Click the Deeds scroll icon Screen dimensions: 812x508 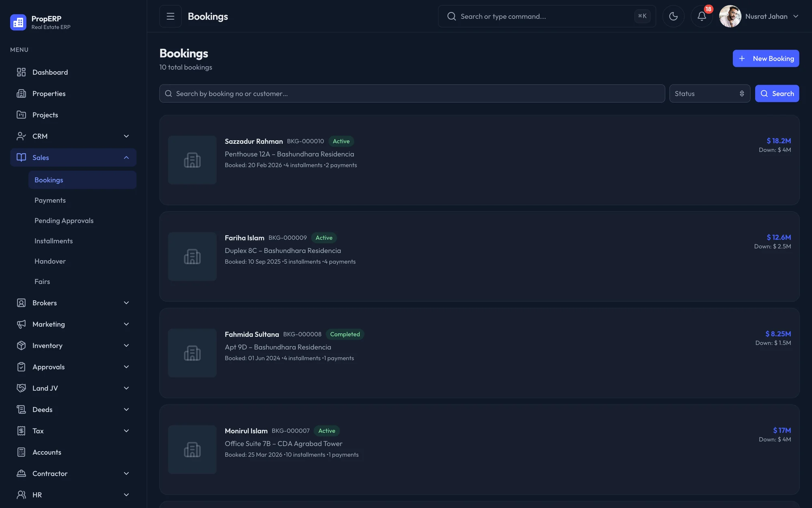(x=21, y=410)
